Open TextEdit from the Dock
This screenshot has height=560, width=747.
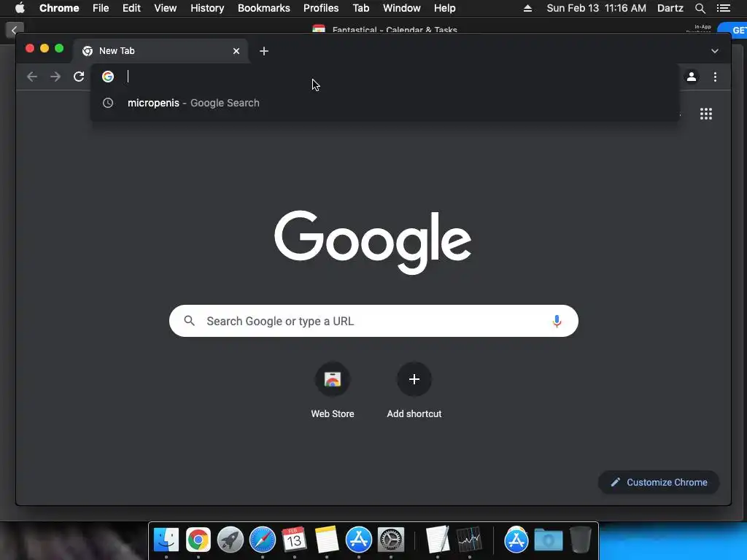click(x=438, y=540)
